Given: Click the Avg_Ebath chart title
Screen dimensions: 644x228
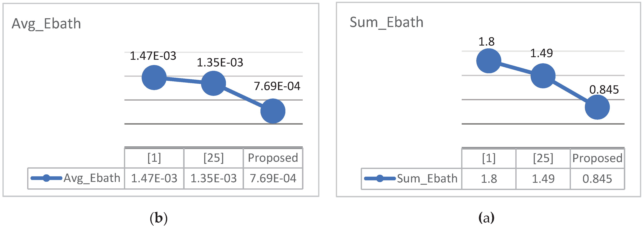Looking at the screenshot, I should pos(46,24).
